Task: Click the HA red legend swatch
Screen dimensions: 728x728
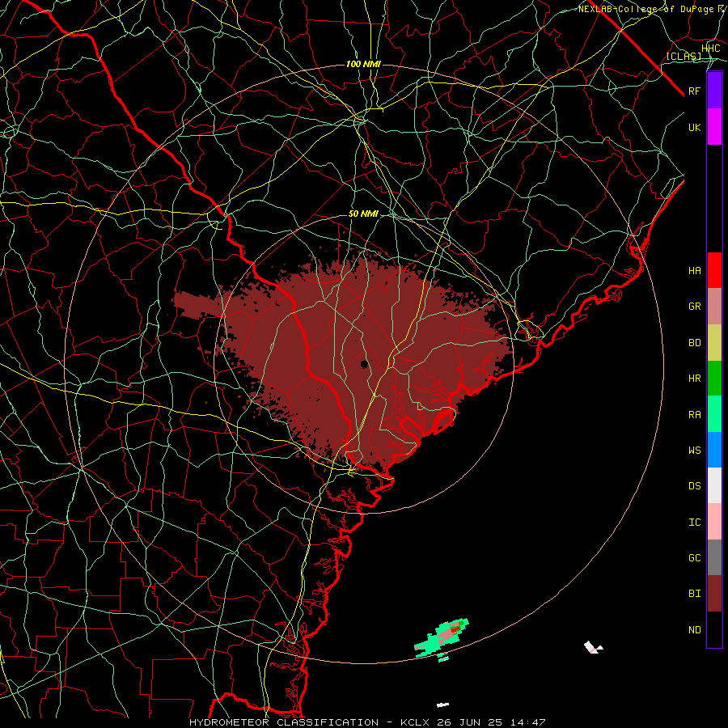Action: pos(714,270)
